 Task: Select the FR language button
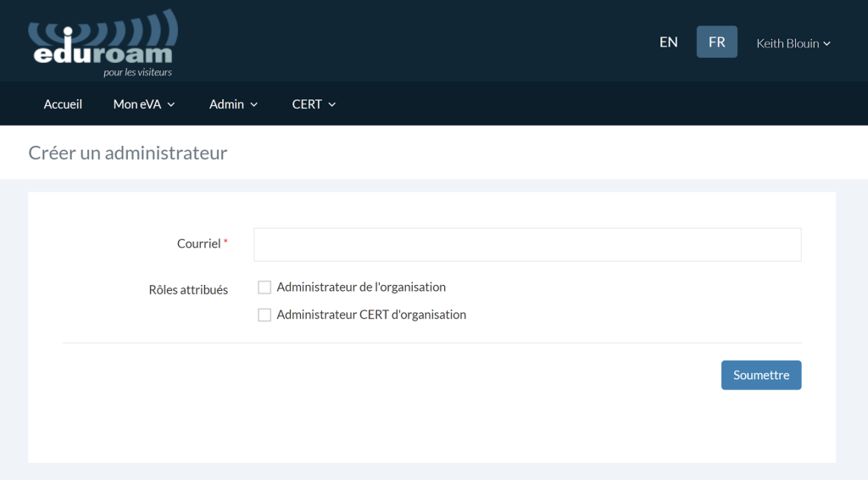(x=716, y=42)
